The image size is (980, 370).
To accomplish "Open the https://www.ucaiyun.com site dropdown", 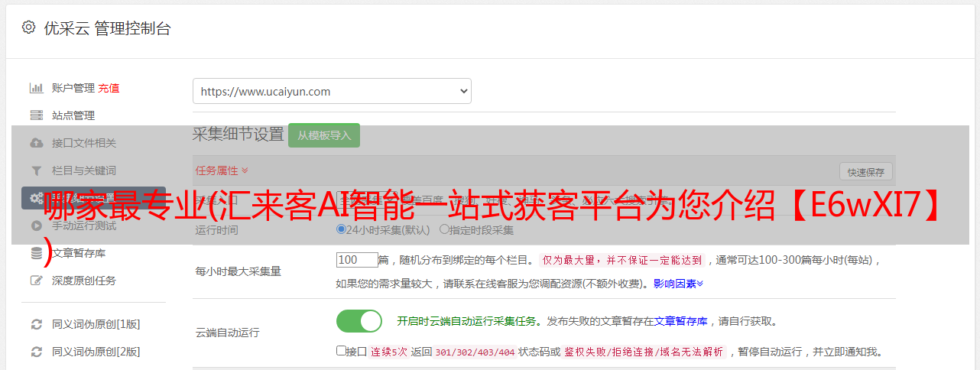I will pos(332,91).
